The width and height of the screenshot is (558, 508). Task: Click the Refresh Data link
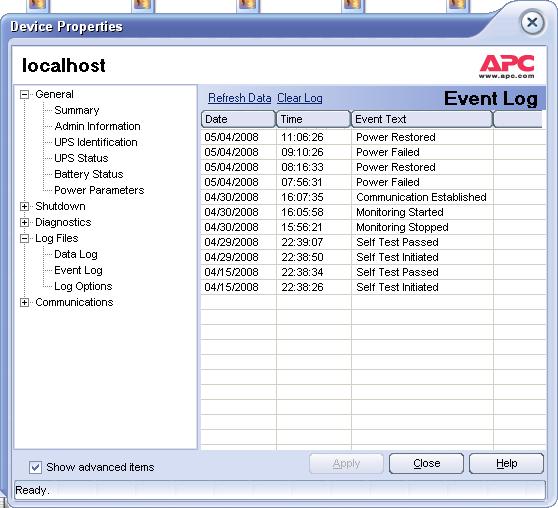(x=239, y=98)
